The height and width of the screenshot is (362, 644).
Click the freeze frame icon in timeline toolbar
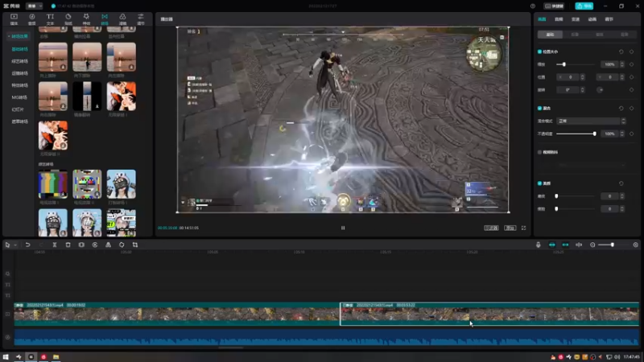[81, 245]
